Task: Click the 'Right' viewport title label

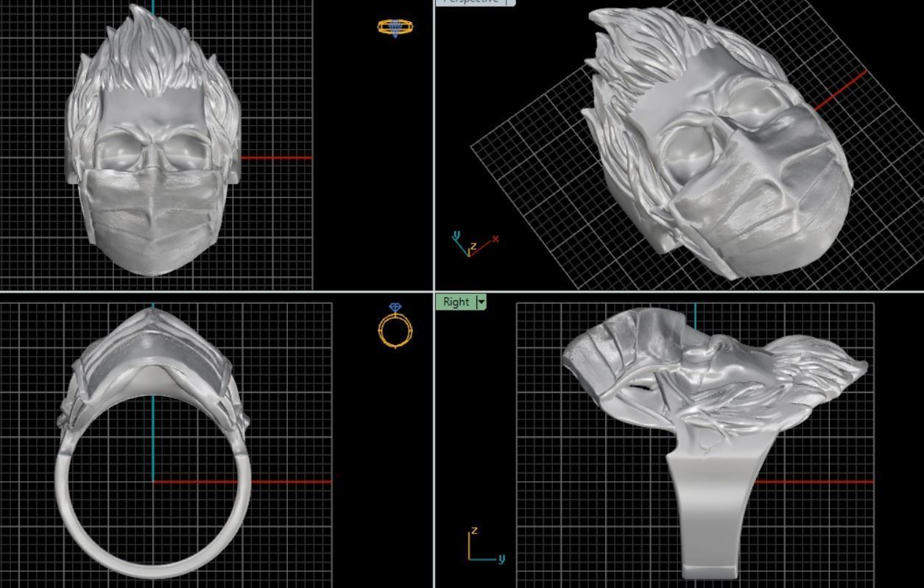Action: pyautogui.click(x=456, y=302)
